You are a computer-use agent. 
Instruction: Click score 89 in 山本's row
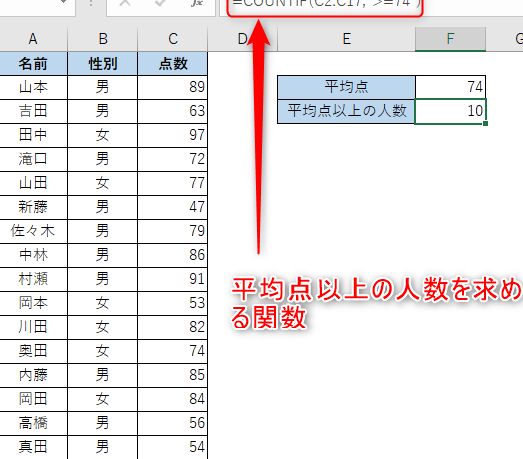click(x=173, y=87)
